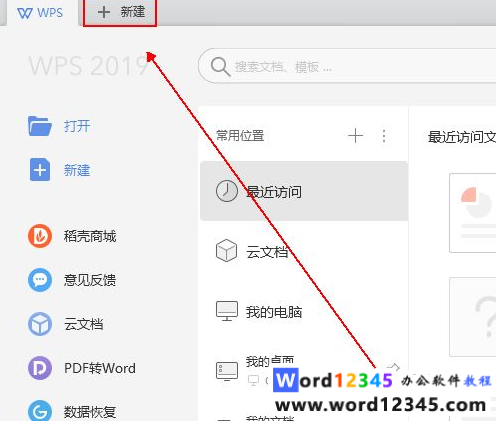This screenshot has height=421, width=496.
Task: Click the 新建 text link in the sidebar
Action: coord(77,170)
